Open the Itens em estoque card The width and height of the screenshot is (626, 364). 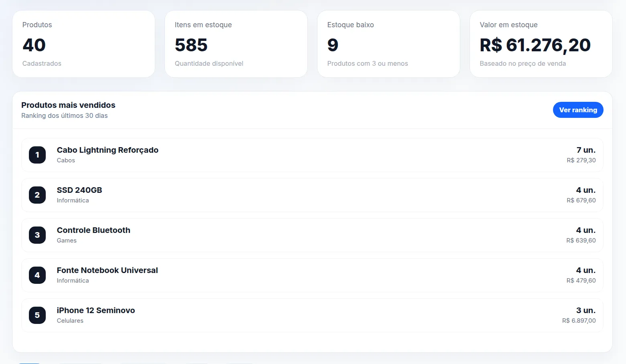point(236,44)
